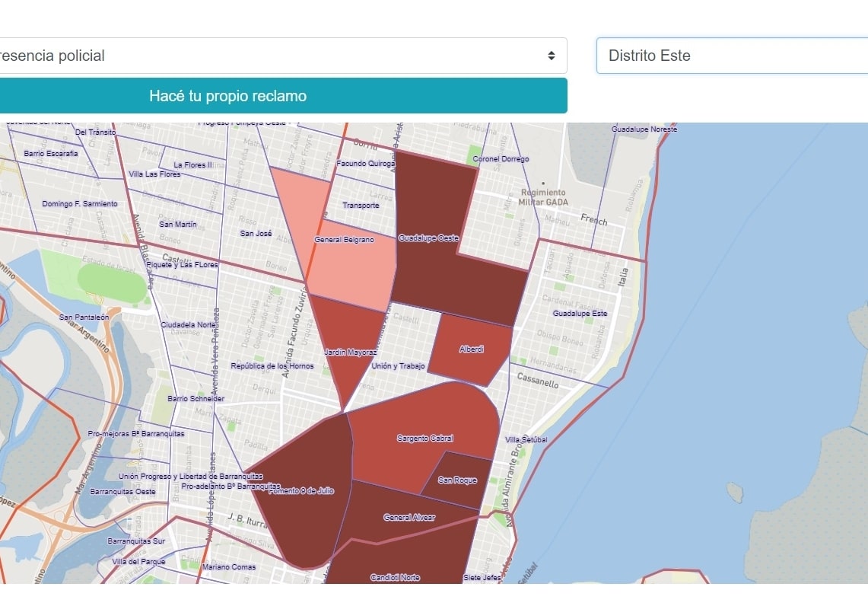This screenshot has height=603, width=868.
Task: Click the 'Siete Jefes' label
Action: [x=482, y=578]
